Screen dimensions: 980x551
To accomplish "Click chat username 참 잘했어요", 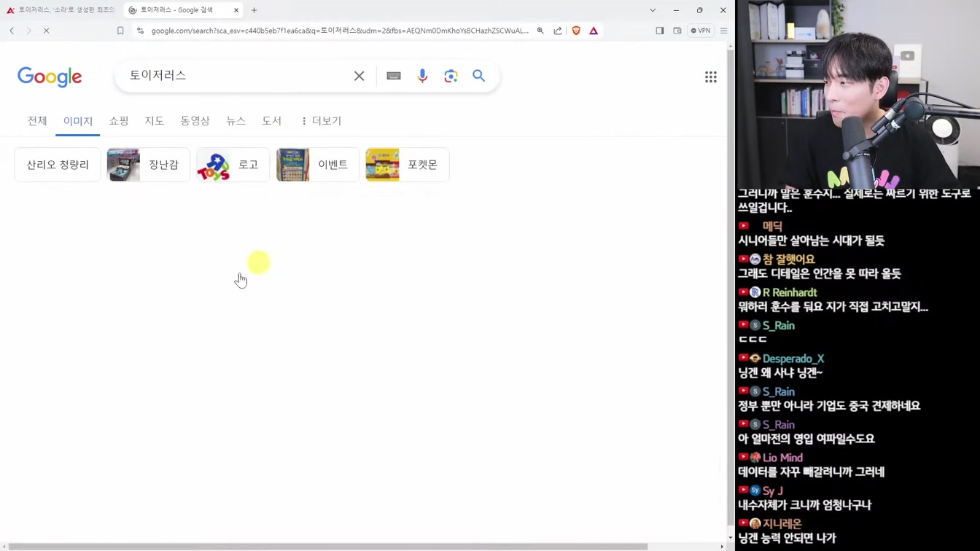I will point(789,259).
